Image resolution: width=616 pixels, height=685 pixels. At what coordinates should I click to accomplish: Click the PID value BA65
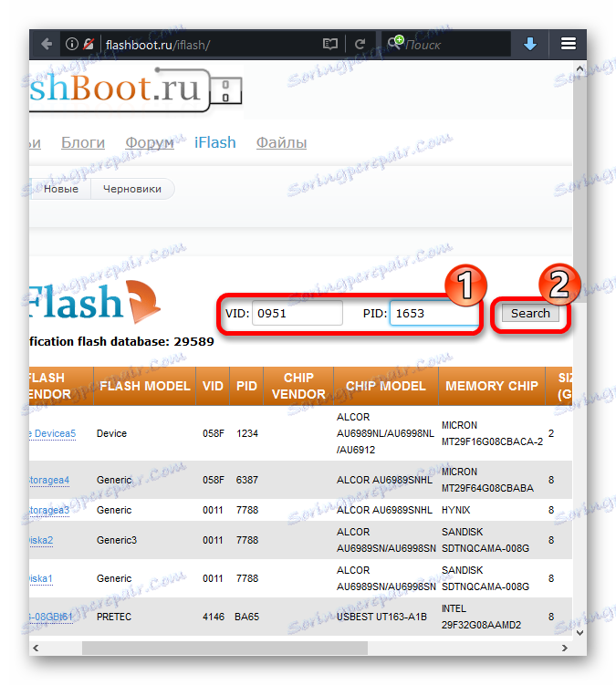[x=247, y=617]
